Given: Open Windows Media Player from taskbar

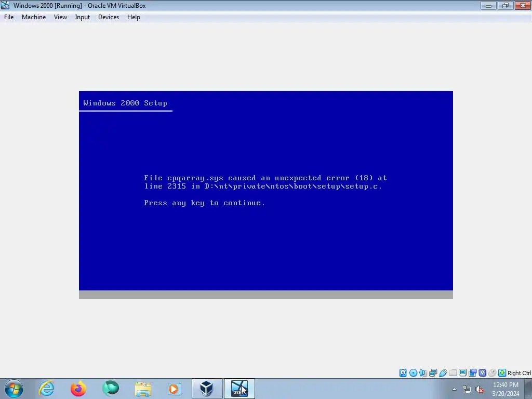Looking at the screenshot, I should [x=175, y=389].
